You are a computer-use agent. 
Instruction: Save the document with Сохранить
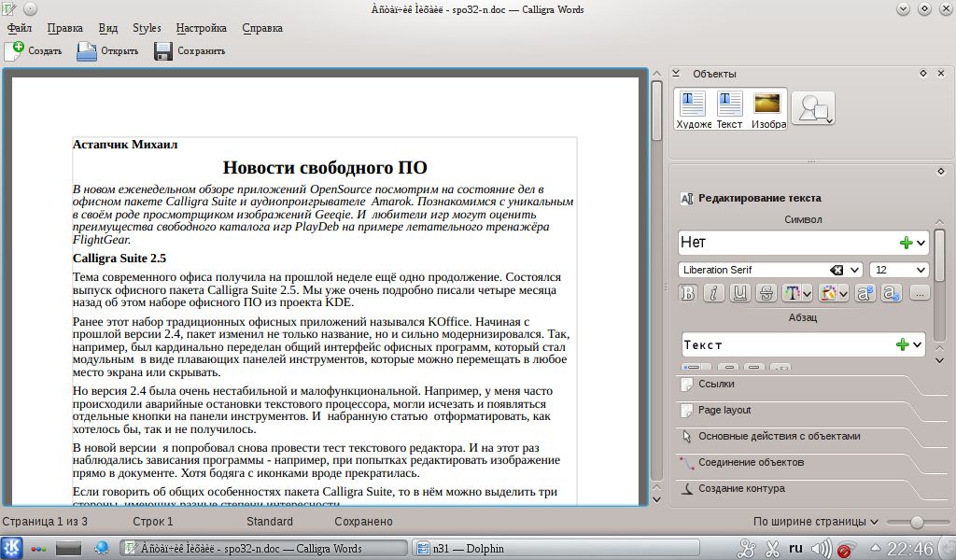(x=190, y=51)
